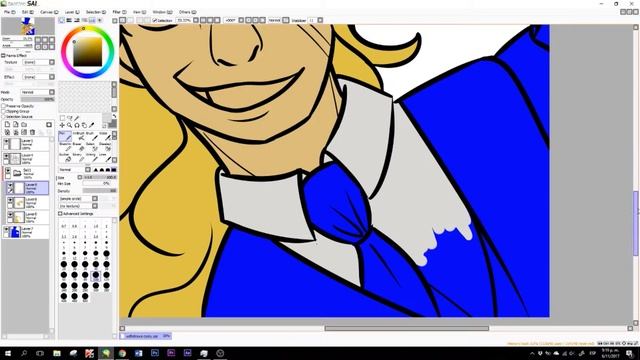Click the navigator canvas thumbnail
This screenshot has width=640, height=360.
pos(28,27)
